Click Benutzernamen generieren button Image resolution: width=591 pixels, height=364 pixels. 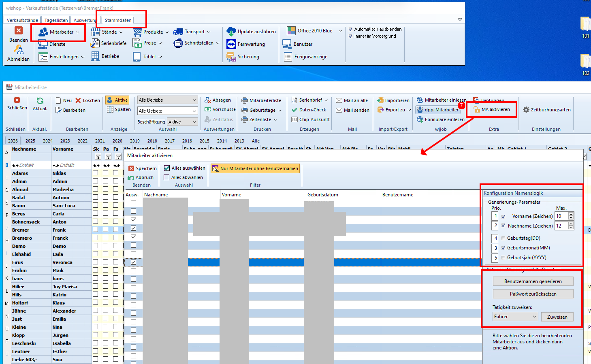click(x=533, y=281)
